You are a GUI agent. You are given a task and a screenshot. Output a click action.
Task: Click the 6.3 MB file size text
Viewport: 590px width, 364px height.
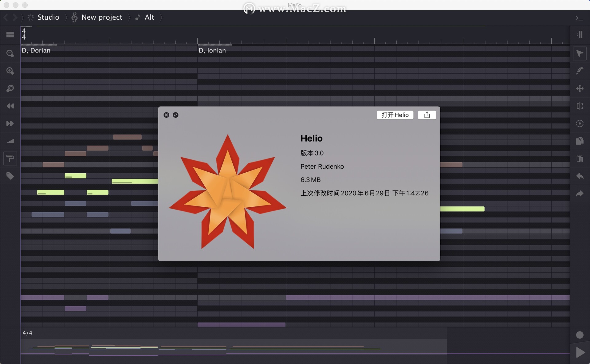[310, 180]
